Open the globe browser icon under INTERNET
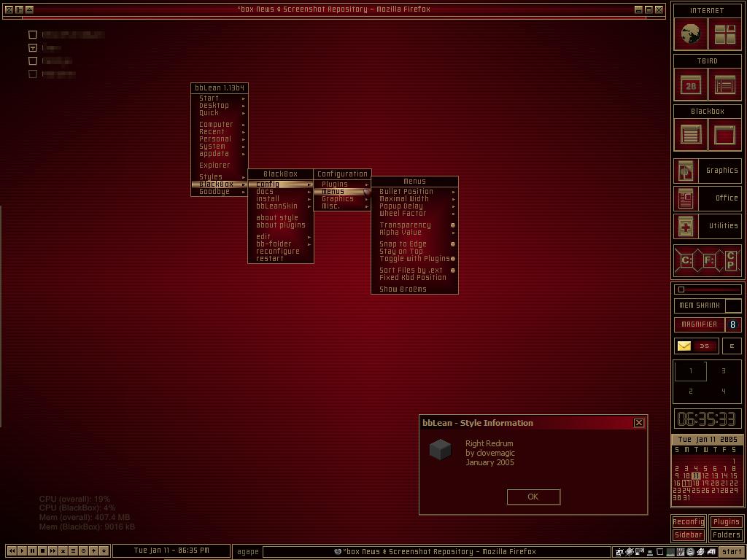This screenshot has width=747, height=560. pyautogui.click(x=690, y=34)
